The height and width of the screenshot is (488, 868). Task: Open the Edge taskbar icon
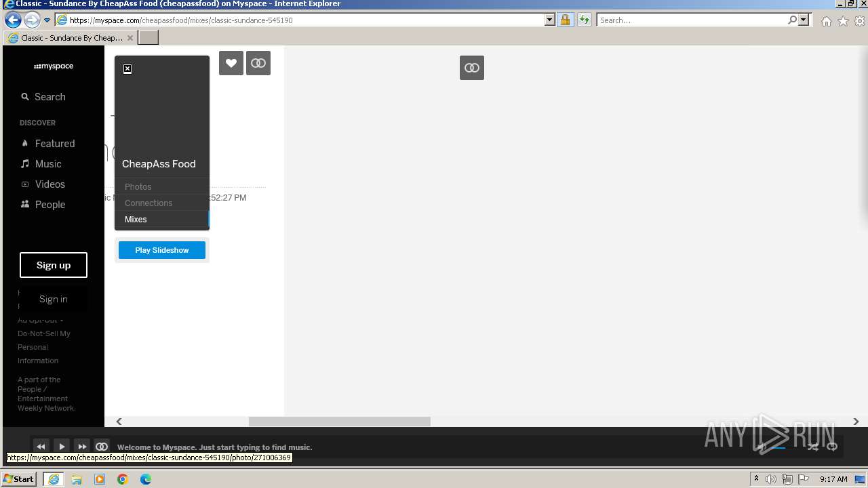pyautogui.click(x=146, y=479)
